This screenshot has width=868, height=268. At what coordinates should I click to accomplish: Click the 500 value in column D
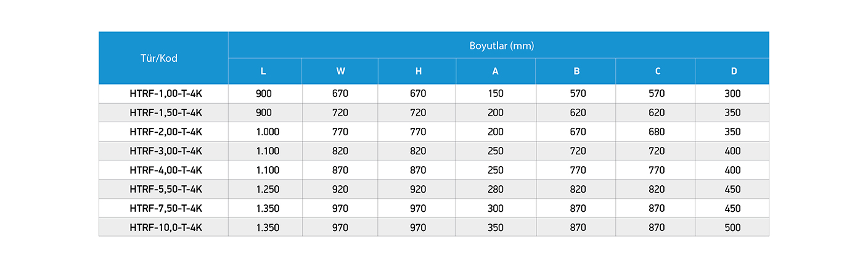[x=733, y=227]
